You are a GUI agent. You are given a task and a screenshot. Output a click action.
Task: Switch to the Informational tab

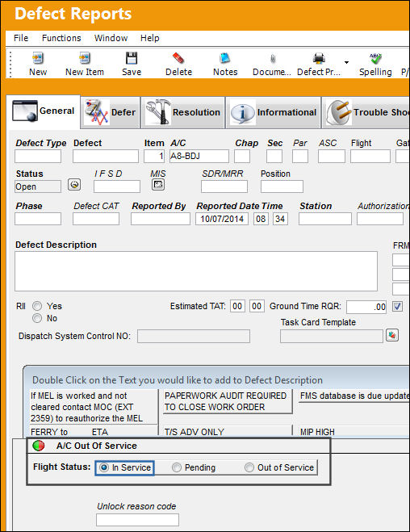point(274,112)
